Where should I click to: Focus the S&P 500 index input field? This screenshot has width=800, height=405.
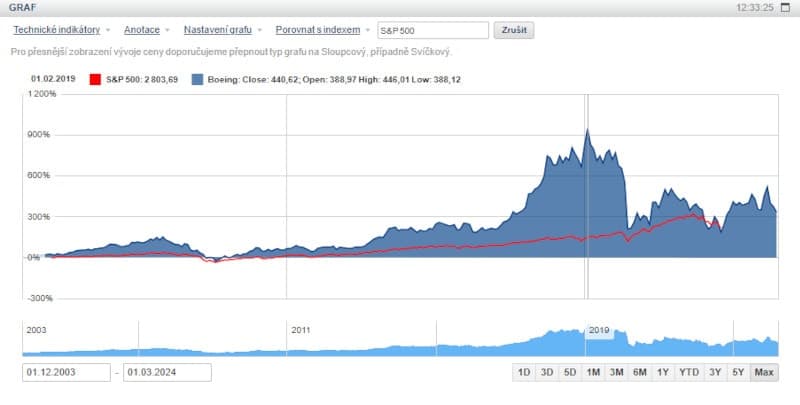click(x=433, y=30)
